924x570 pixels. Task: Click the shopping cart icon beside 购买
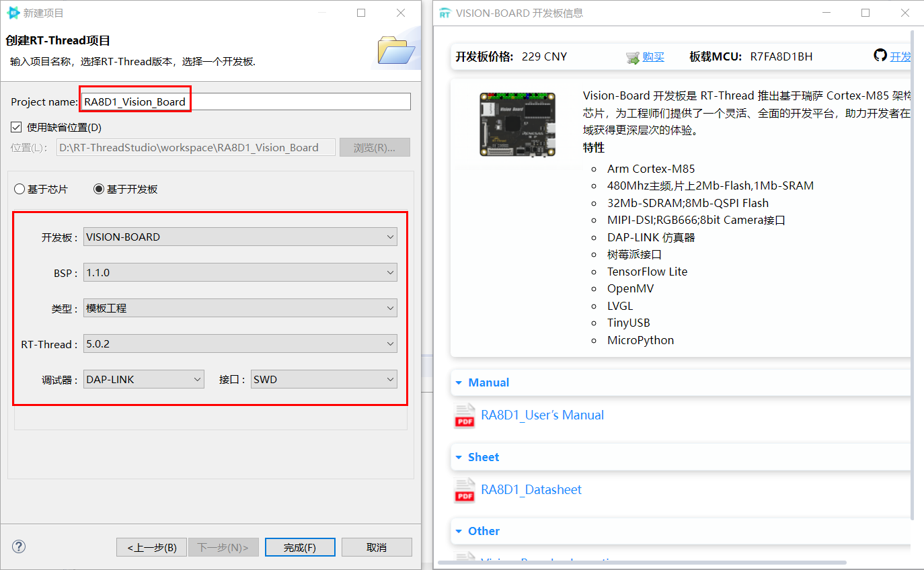[633, 58]
